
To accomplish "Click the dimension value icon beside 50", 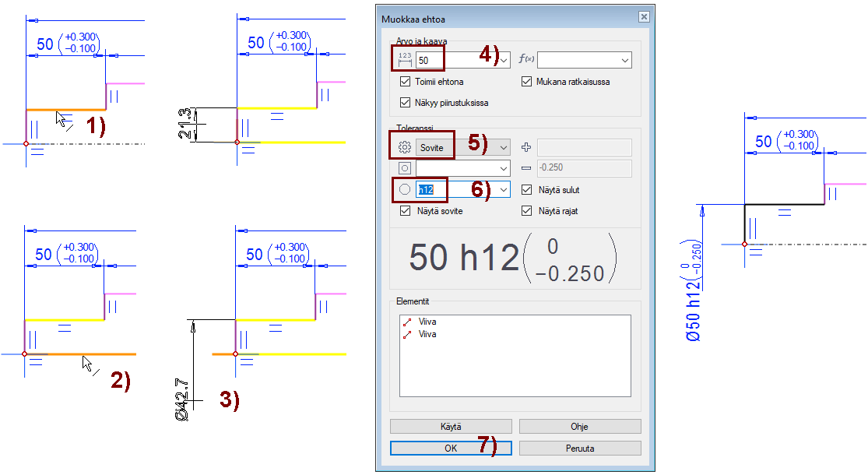I will point(405,60).
